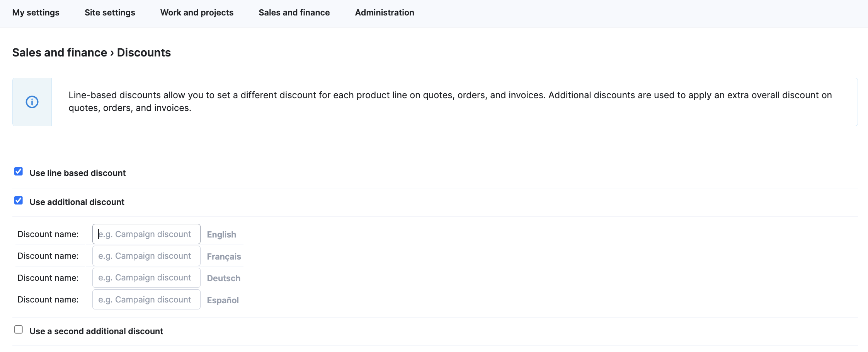868x352 pixels.
Task: Open the My settings tab
Action: coord(36,13)
